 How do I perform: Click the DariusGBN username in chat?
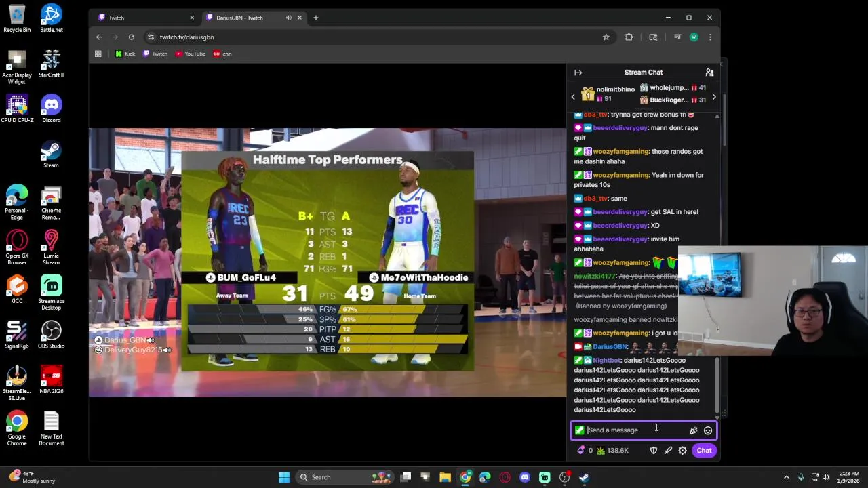610,347
